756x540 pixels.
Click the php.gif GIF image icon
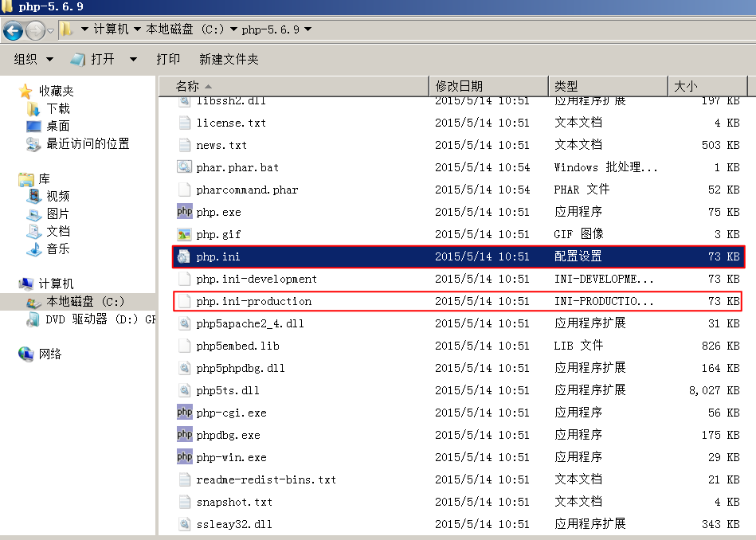184,234
